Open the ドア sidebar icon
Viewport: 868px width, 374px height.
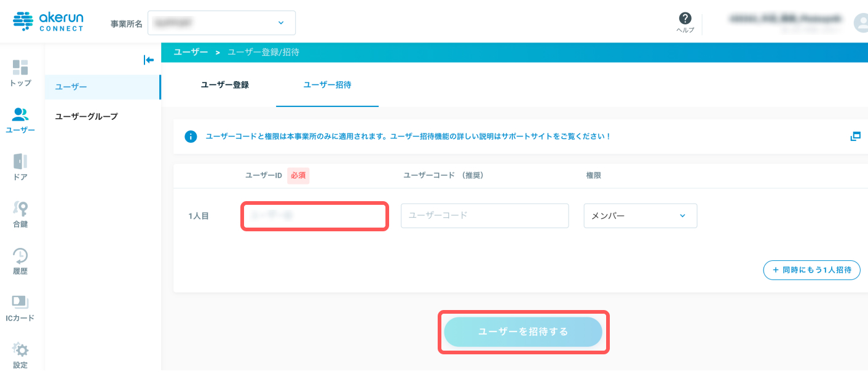coord(20,167)
